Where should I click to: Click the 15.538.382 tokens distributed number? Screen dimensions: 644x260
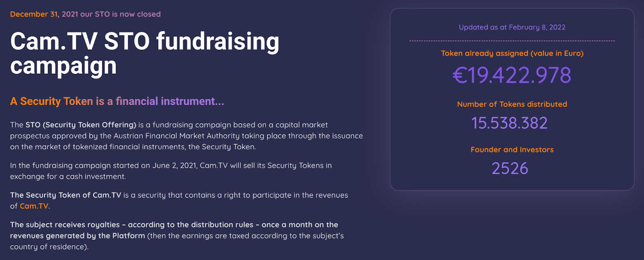pyautogui.click(x=510, y=123)
